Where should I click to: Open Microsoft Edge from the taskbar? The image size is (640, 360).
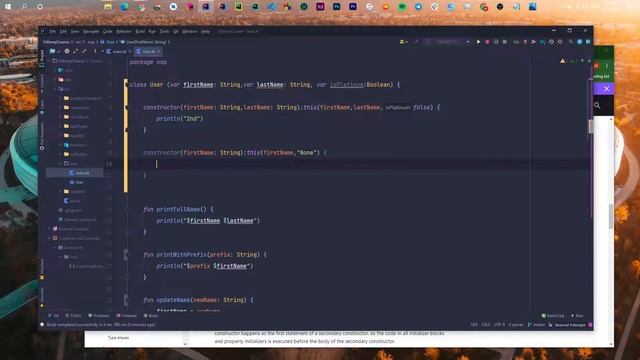pyautogui.click(x=124, y=7)
